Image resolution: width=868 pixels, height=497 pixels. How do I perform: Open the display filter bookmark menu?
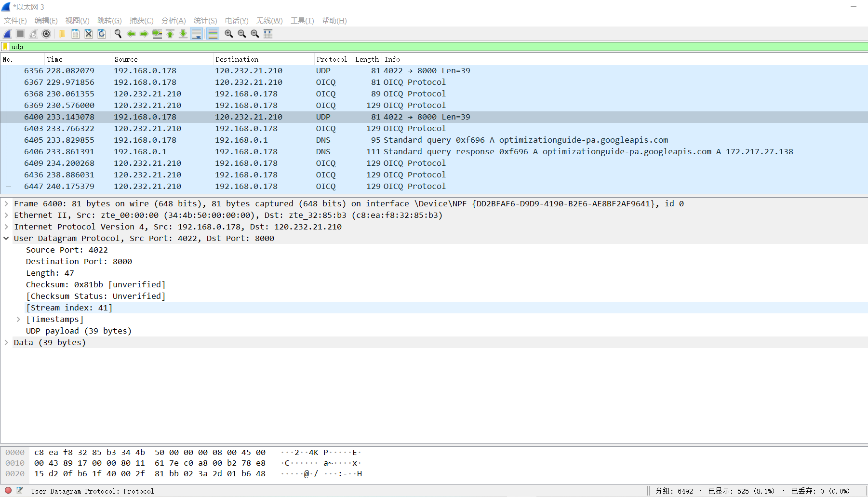coord(5,47)
